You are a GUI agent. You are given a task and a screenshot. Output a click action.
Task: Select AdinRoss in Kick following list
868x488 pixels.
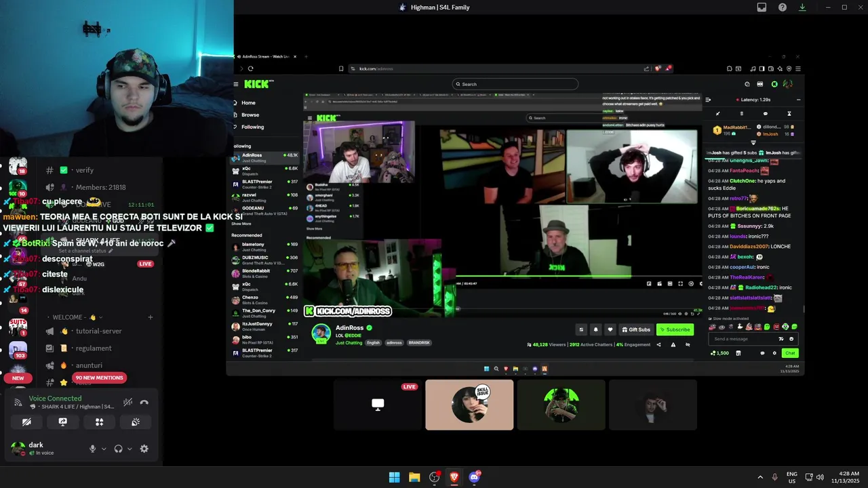point(266,158)
